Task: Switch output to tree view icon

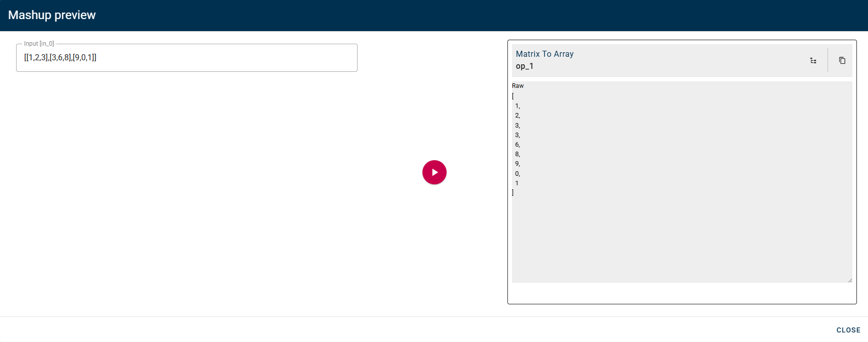Action: tap(813, 61)
